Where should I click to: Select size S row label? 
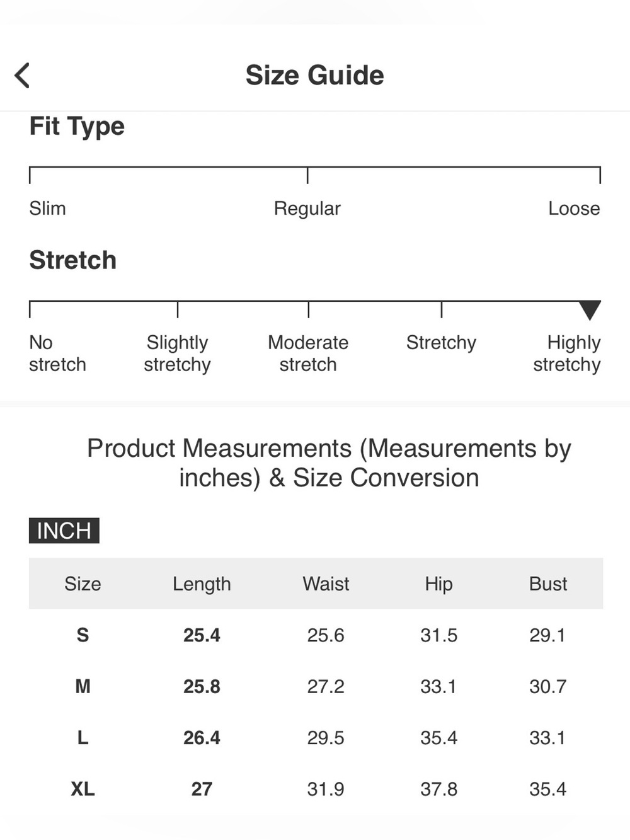tap(83, 635)
